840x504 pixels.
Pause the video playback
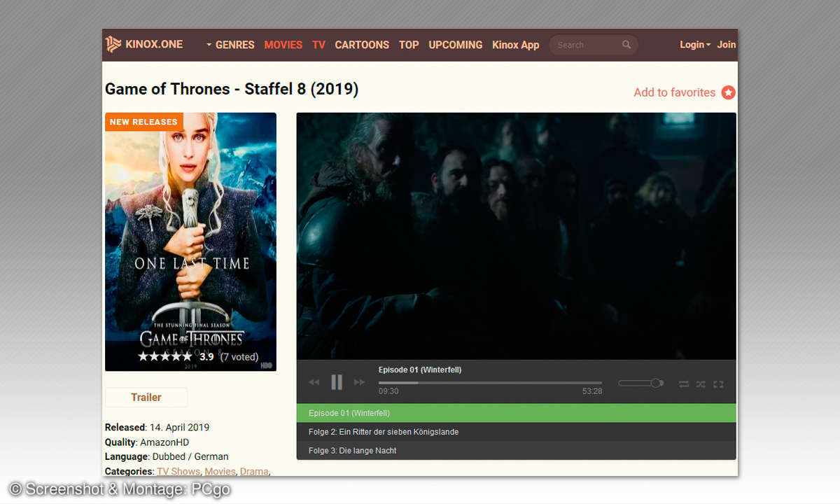337,382
